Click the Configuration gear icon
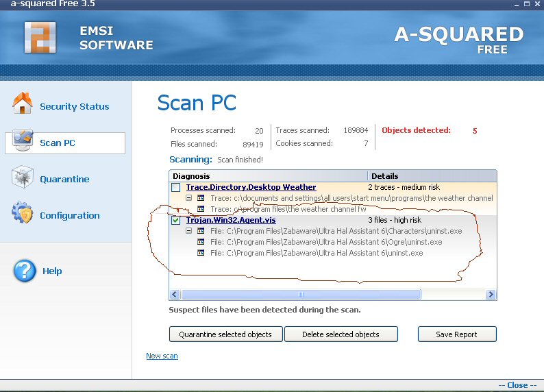The width and height of the screenshot is (544, 392). coord(22,214)
